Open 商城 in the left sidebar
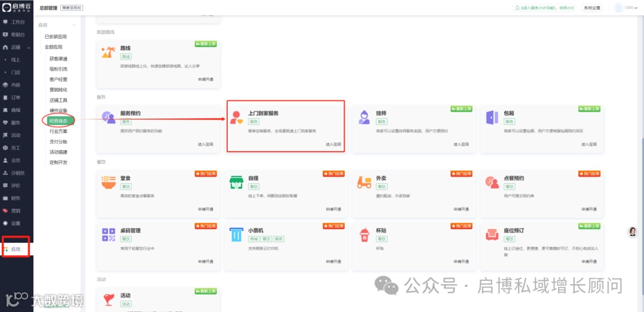The width and height of the screenshot is (644, 312). pos(17,110)
